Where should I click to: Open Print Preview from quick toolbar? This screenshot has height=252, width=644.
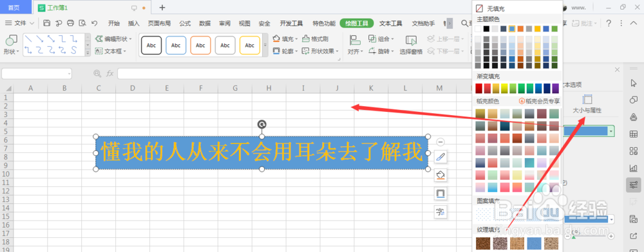click(82, 23)
